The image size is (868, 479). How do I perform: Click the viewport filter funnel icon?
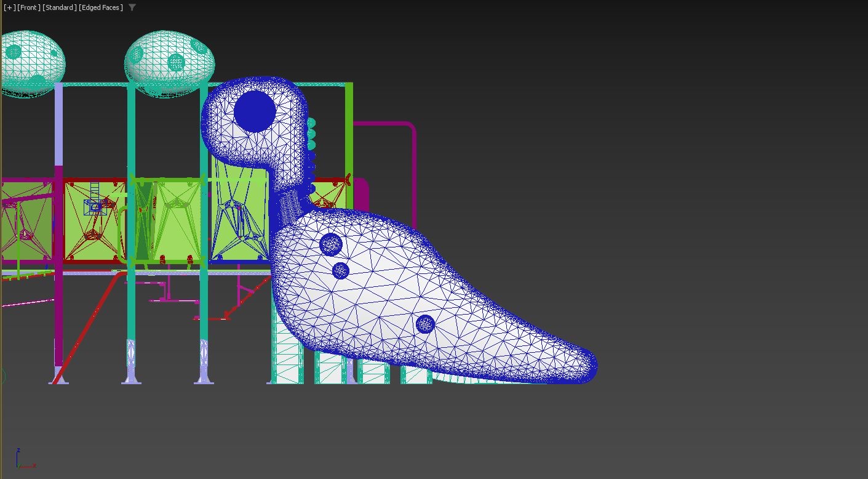[132, 7]
